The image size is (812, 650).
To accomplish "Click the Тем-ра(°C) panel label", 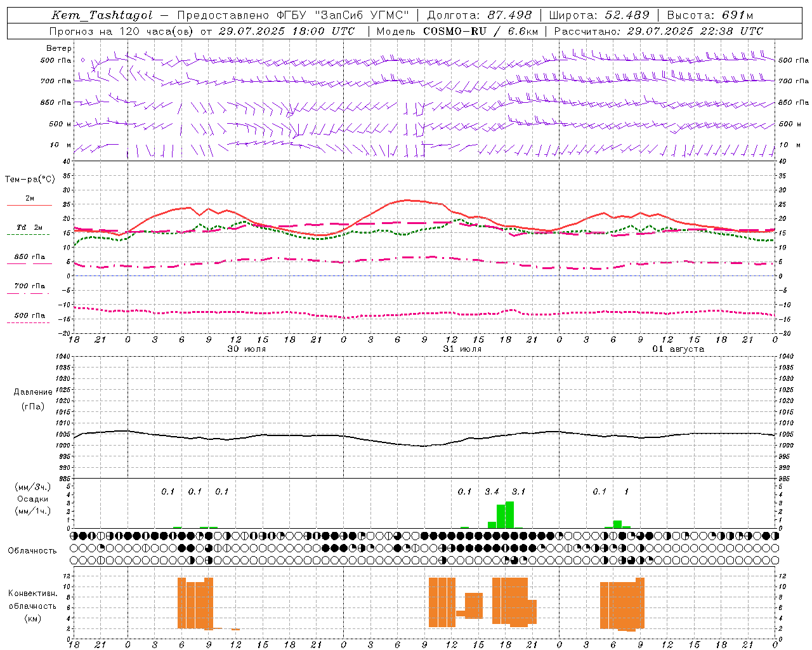I will (x=30, y=180).
